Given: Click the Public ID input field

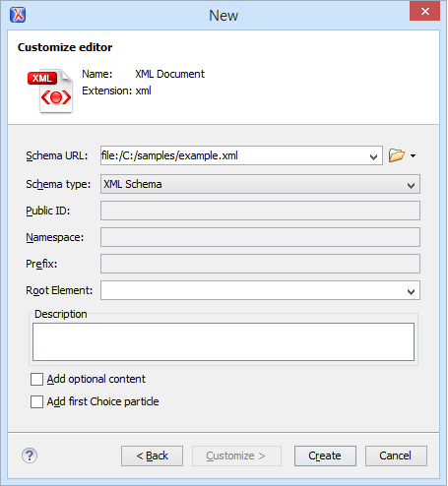Looking at the screenshot, I should 260,211.
